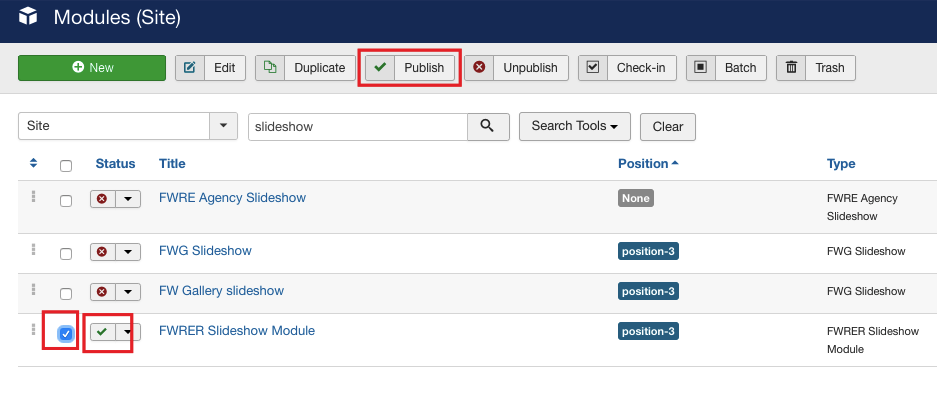Click the Clear search button
This screenshot has width=937, height=400.
(x=667, y=127)
